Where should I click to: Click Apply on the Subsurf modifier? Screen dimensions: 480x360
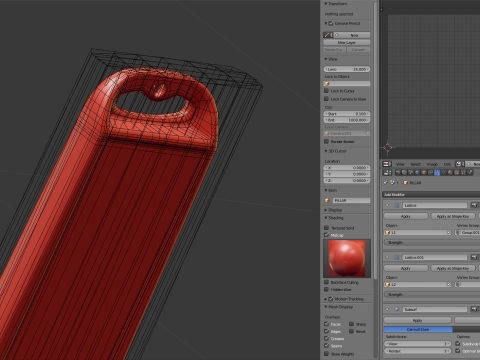[417, 320]
